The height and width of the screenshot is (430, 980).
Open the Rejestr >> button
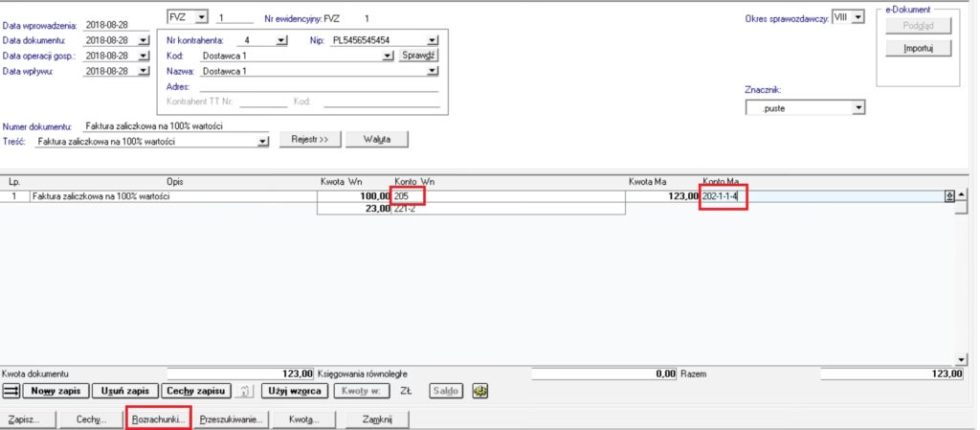309,140
